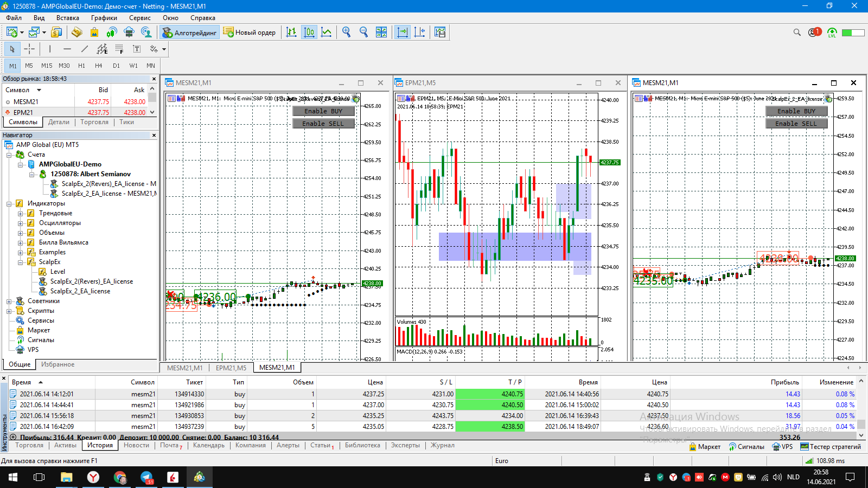Expand the Осцилляторы indicators node

coord(21,223)
